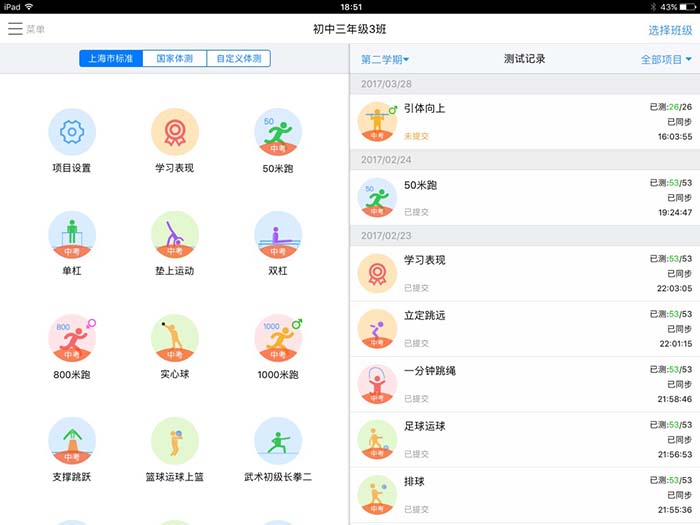Image resolution: width=700 pixels, height=525 pixels.
Task: Open the 支撑跳跃 vault icon
Action: (72, 441)
